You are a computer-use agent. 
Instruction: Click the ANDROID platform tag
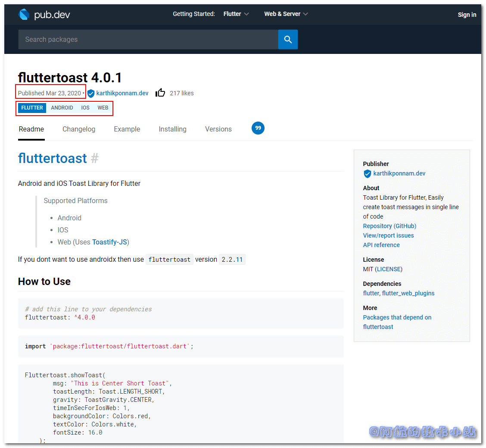[x=62, y=108]
